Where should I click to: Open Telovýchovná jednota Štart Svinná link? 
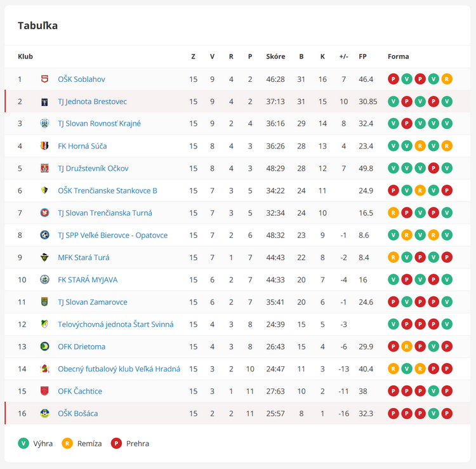pyautogui.click(x=116, y=324)
